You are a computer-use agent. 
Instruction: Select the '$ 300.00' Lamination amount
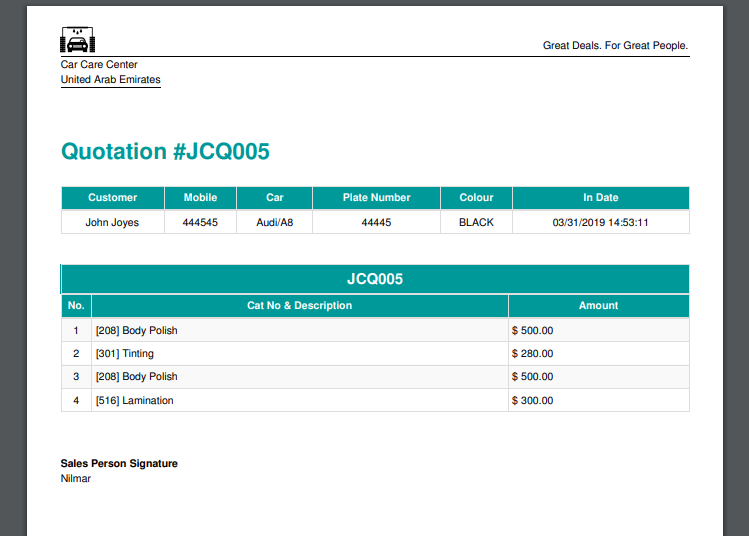[x=533, y=400]
